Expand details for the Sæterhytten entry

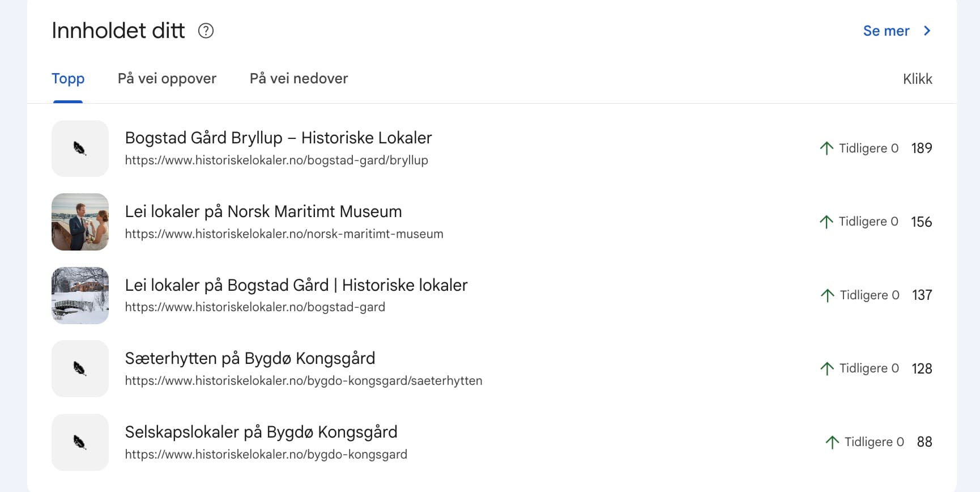(250, 358)
